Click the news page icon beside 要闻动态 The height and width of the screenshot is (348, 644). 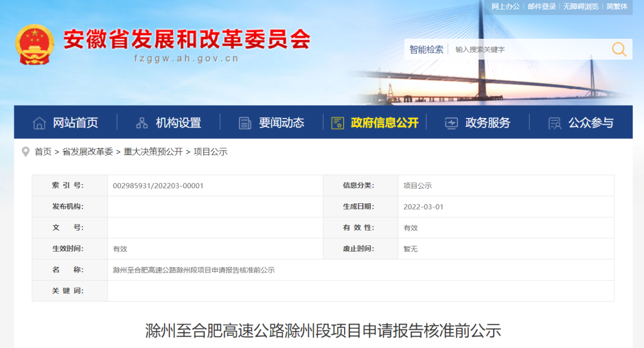245,123
